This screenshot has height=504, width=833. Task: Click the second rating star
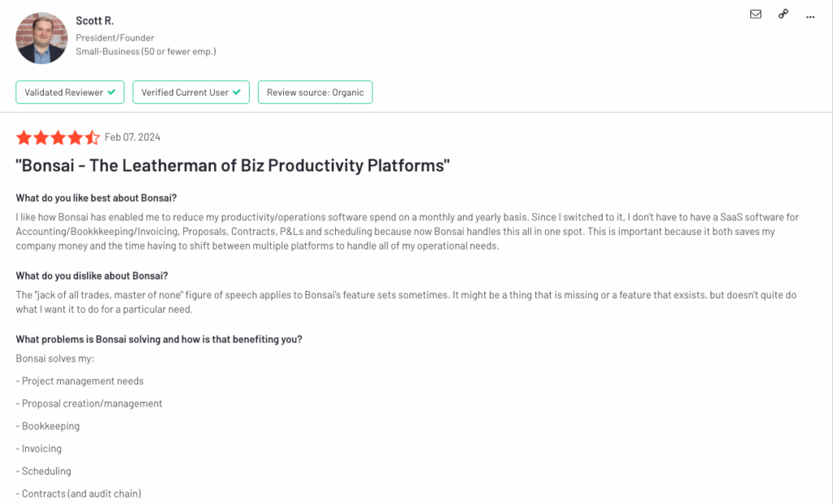(x=41, y=137)
